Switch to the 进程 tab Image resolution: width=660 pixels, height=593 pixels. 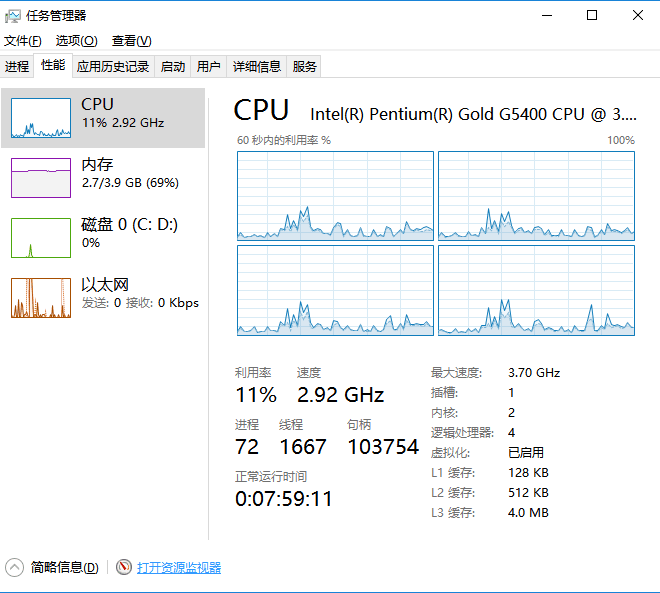coord(17,67)
